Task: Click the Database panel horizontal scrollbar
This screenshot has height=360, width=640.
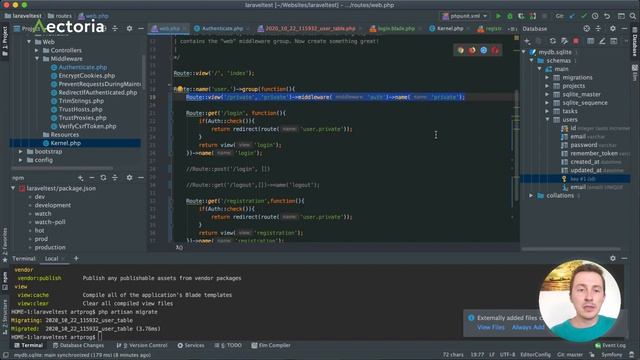Action: pos(571,249)
